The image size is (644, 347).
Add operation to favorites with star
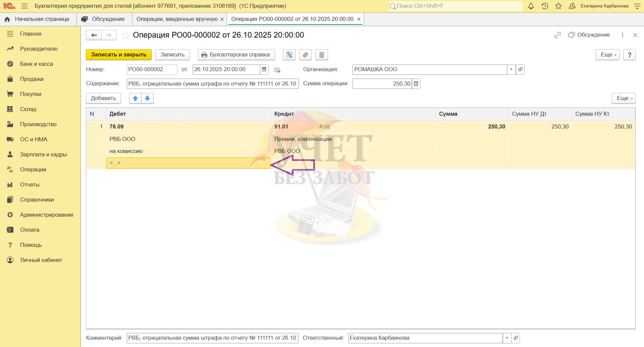click(x=125, y=35)
